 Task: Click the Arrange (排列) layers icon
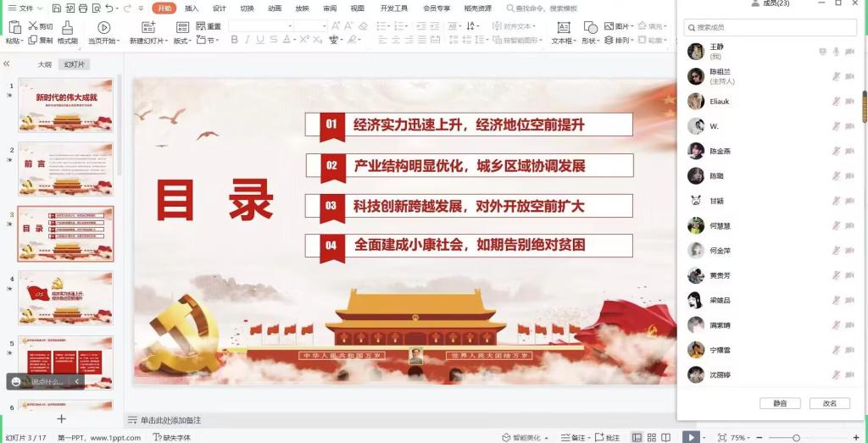click(609, 40)
